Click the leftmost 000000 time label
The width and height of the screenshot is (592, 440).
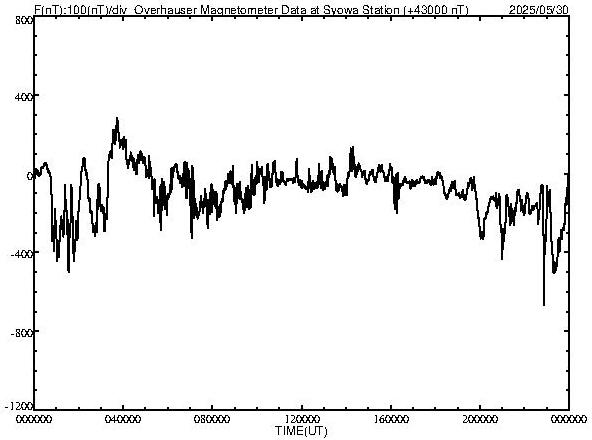coord(34,419)
